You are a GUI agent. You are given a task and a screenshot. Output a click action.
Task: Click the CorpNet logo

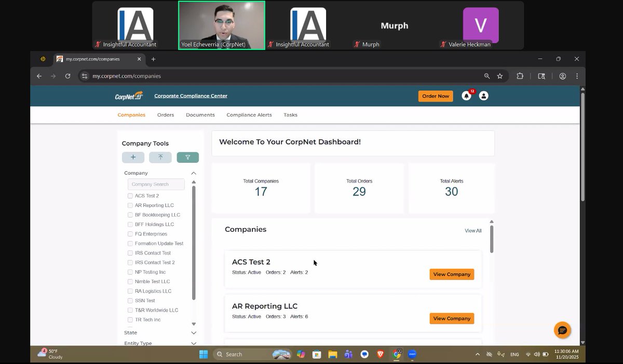coord(128,95)
